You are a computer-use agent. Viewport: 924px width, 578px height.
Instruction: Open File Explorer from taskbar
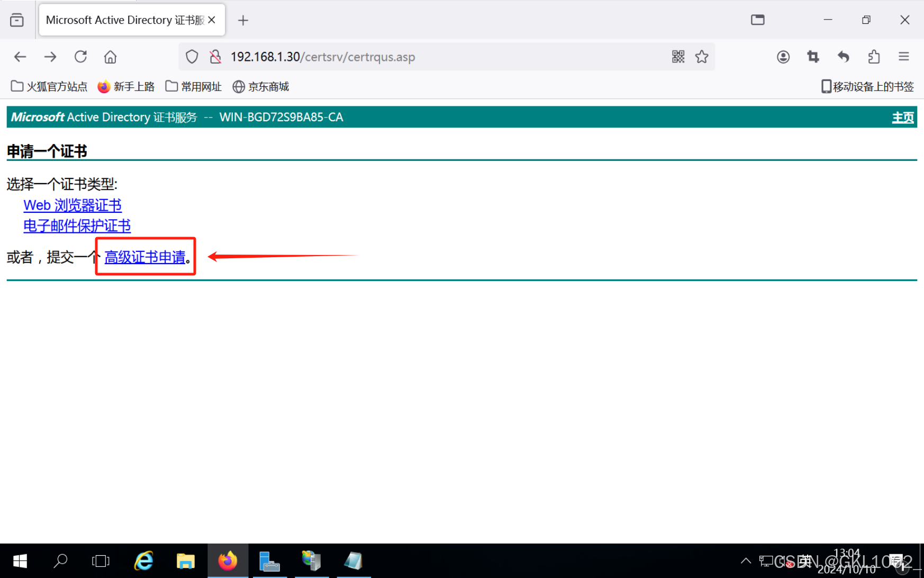pyautogui.click(x=185, y=561)
